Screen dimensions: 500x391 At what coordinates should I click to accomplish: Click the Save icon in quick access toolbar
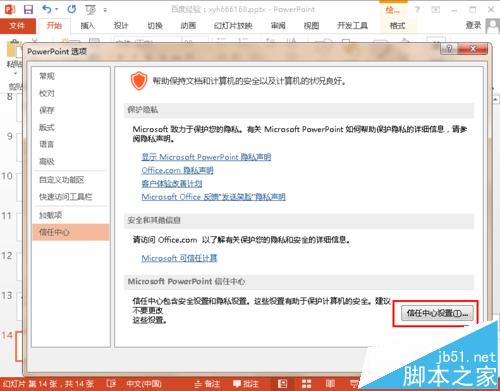[x=28, y=9]
